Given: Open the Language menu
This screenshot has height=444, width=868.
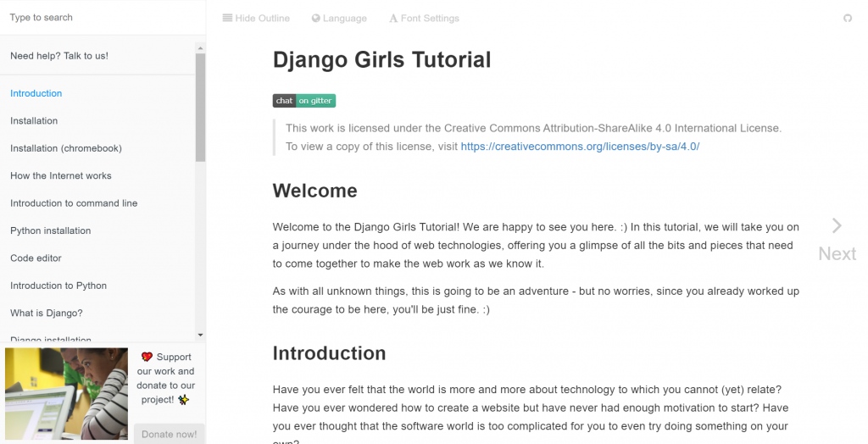Looking at the screenshot, I should [x=339, y=19].
